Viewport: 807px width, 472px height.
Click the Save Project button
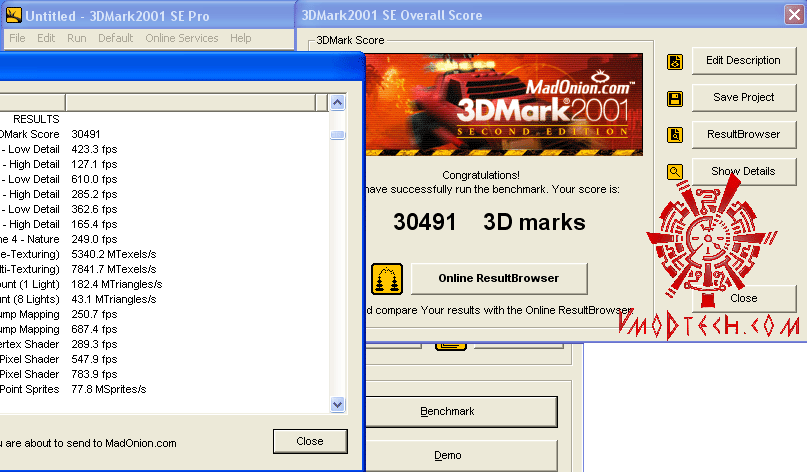click(x=744, y=97)
